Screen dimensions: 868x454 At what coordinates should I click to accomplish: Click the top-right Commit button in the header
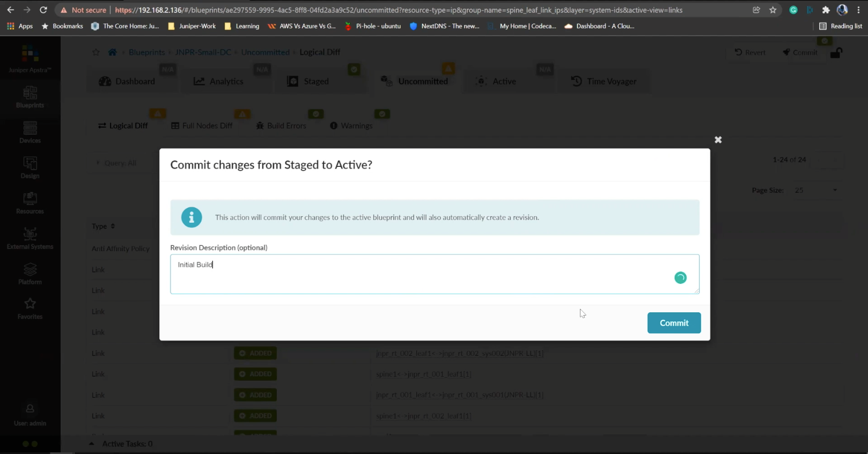(x=800, y=52)
